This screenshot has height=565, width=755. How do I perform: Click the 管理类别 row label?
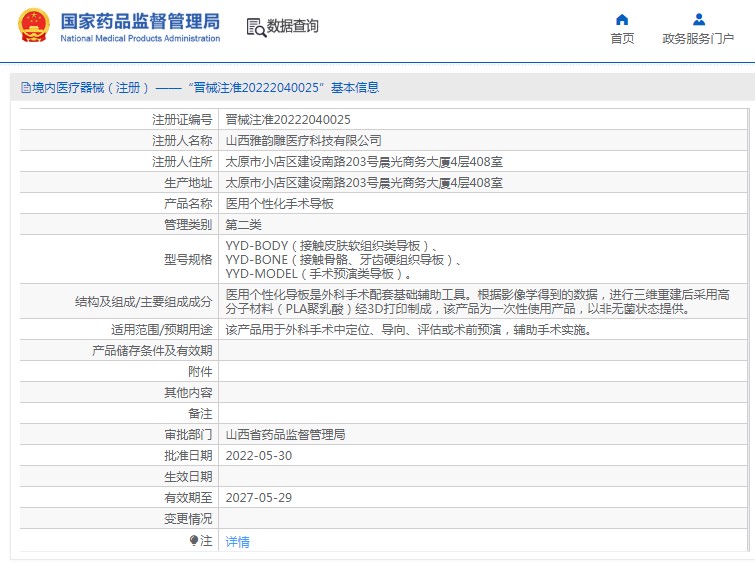(188, 225)
